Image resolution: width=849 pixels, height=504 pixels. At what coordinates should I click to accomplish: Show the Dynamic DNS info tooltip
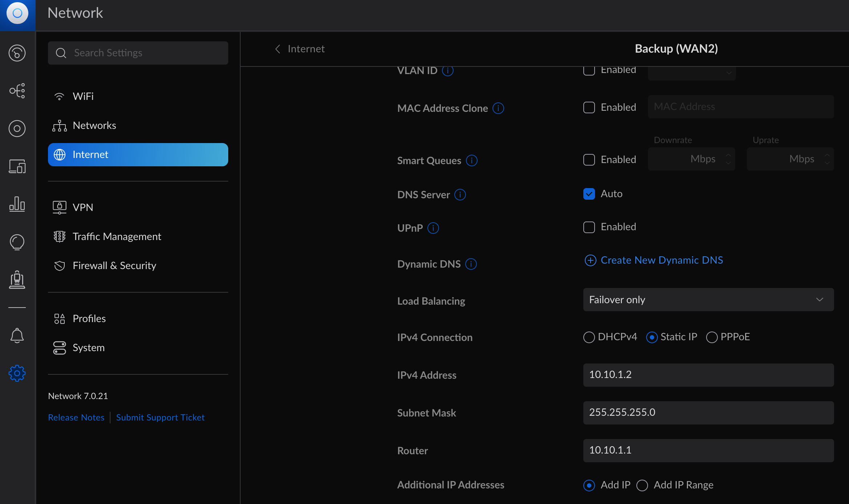coord(471,264)
